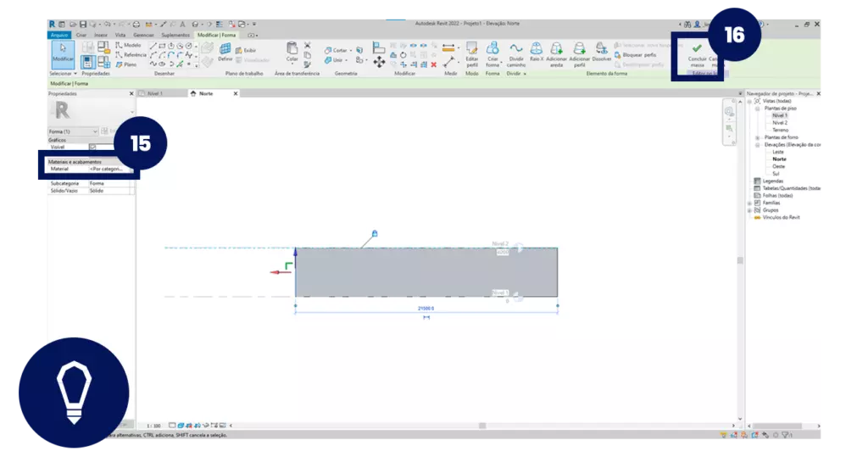Click the horizontal scrollbar thumb of the view
The width and height of the screenshot is (868, 457).
click(482, 426)
